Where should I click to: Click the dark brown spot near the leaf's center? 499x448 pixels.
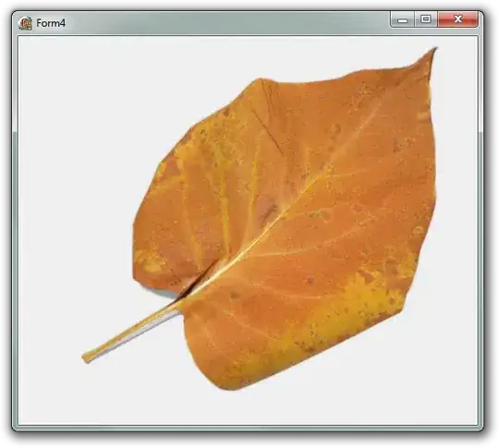(x=269, y=211)
